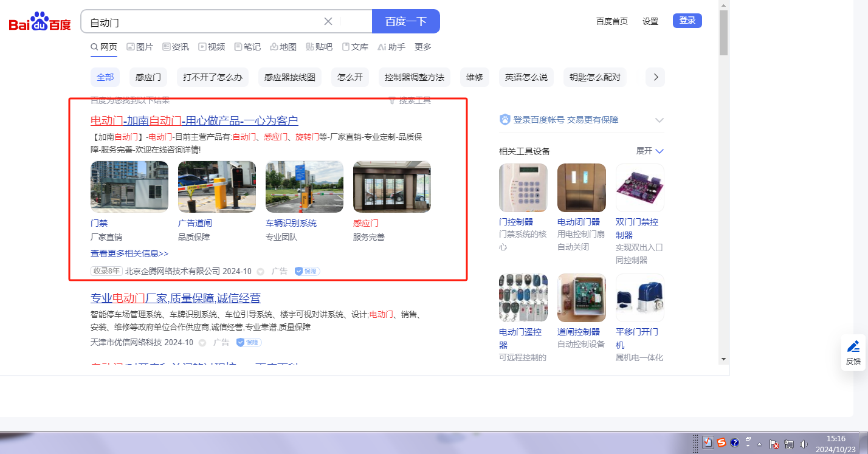Select the 全部 filter chip

tap(105, 77)
